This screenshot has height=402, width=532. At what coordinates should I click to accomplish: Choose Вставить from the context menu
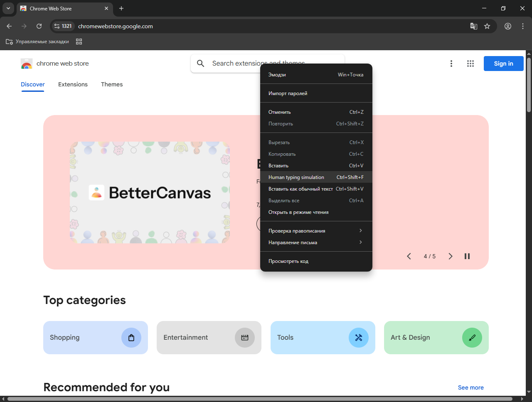316,166
